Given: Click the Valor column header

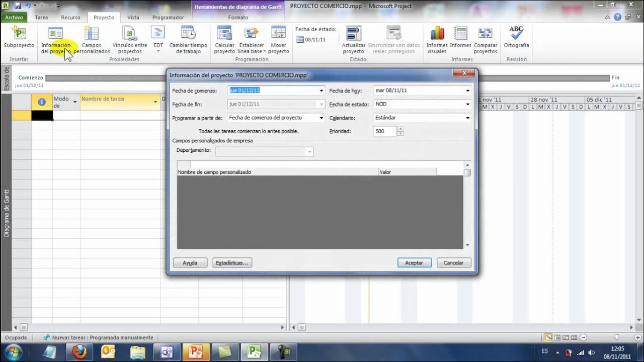Looking at the screenshot, I should [408, 172].
